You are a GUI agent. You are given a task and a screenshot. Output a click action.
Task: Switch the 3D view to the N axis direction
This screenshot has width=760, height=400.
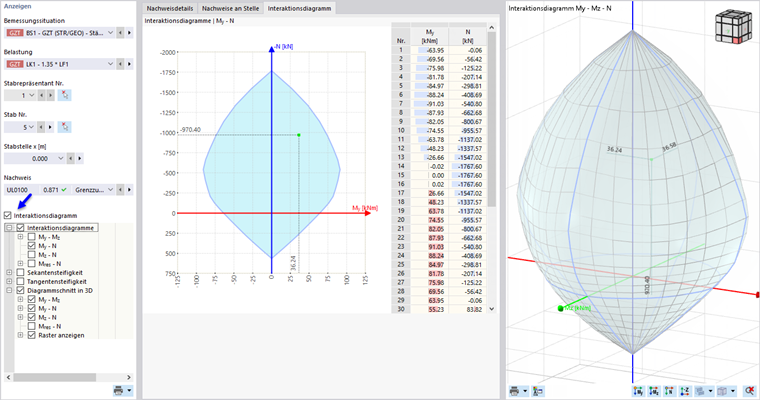pyautogui.click(x=669, y=391)
